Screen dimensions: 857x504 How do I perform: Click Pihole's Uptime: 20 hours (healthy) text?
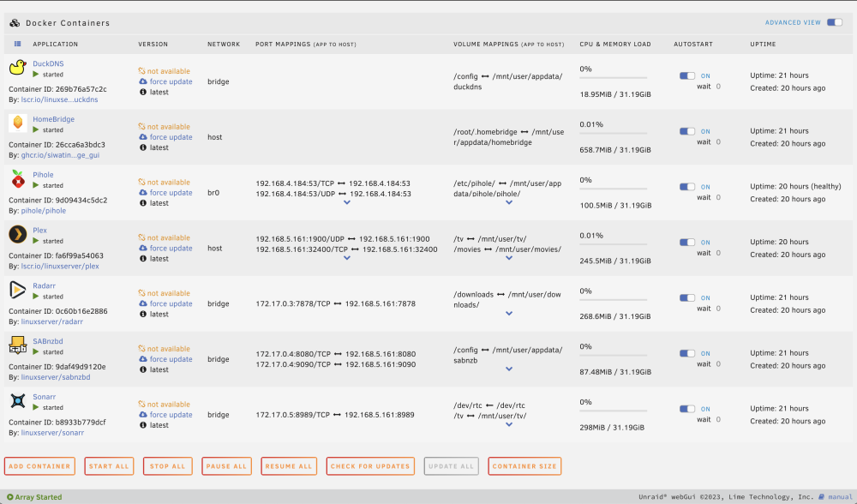[x=795, y=186]
